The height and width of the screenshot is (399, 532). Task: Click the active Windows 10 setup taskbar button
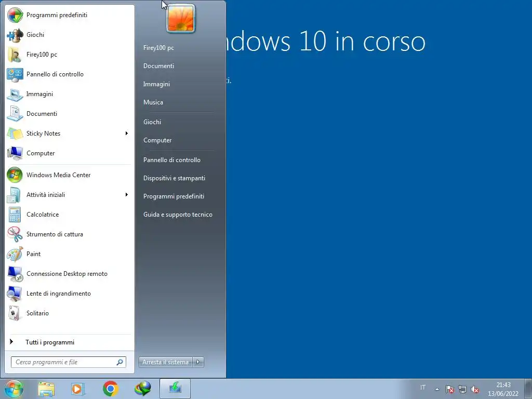pos(175,389)
